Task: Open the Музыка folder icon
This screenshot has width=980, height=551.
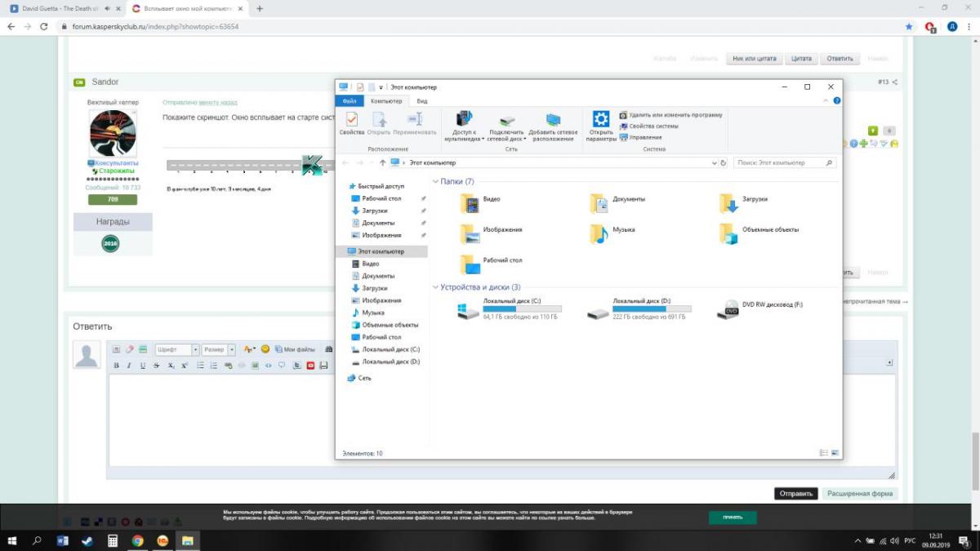Action: 599,230
